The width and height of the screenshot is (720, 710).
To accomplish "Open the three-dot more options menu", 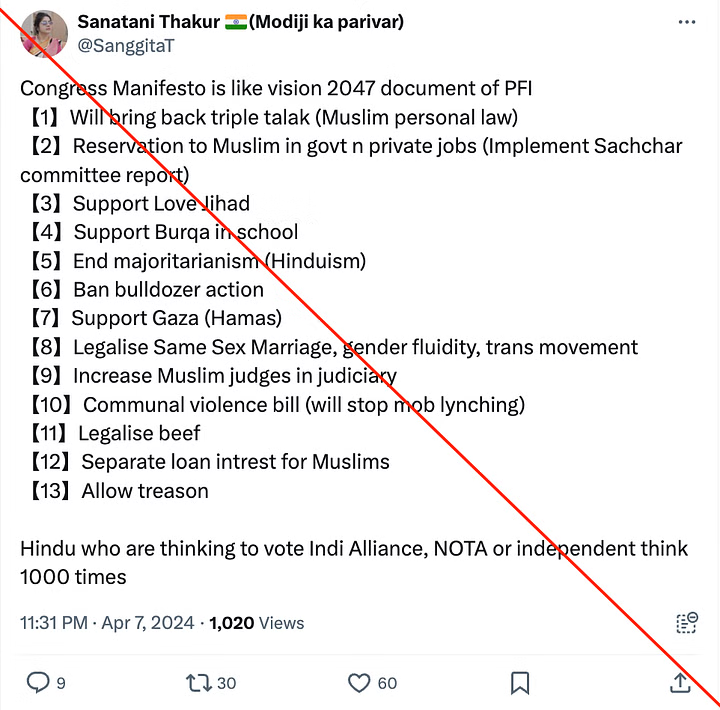I will point(686,22).
